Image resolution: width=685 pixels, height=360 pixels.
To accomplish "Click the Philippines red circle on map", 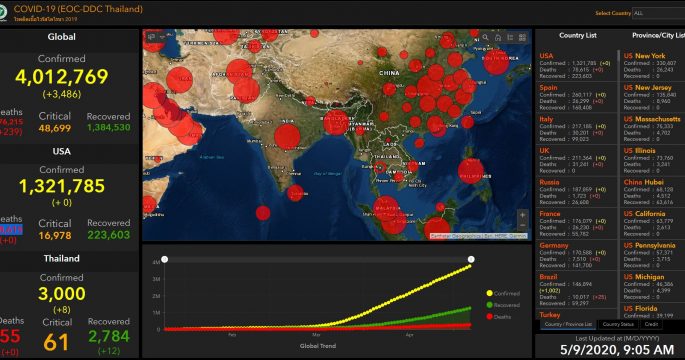I will [471, 171].
